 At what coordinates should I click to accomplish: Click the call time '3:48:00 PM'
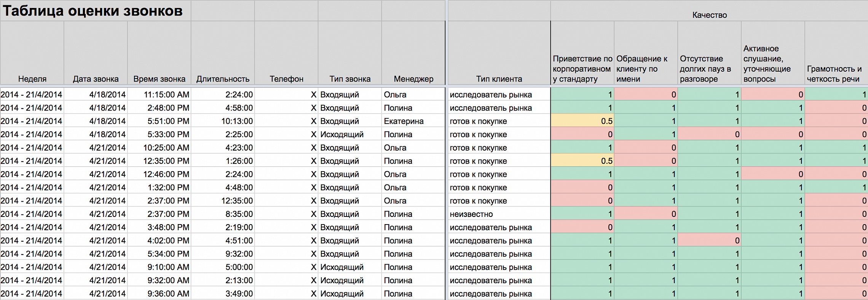(159, 227)
